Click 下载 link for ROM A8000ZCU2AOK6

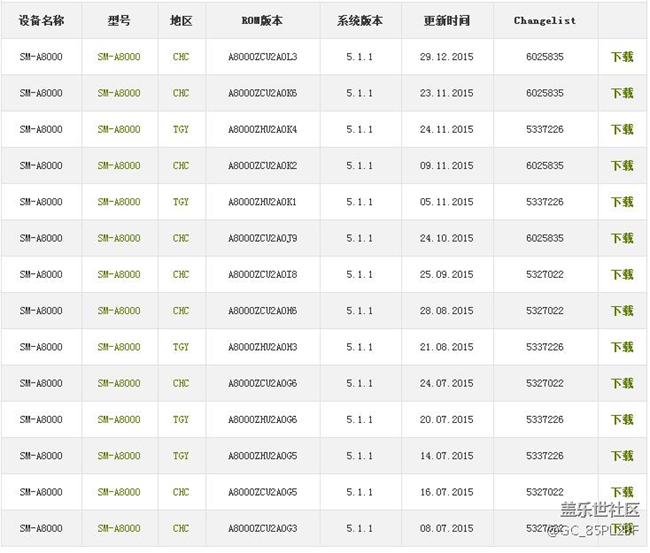point(622,93)
